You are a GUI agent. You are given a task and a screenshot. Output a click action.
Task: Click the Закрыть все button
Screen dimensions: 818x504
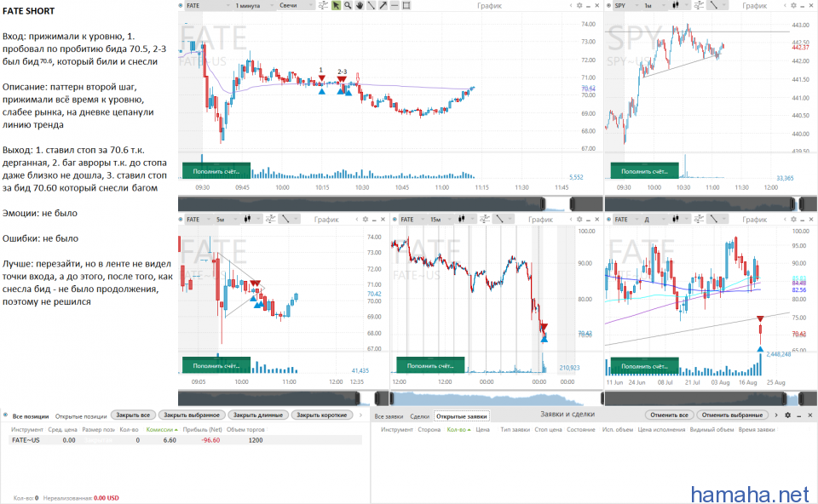133,415
